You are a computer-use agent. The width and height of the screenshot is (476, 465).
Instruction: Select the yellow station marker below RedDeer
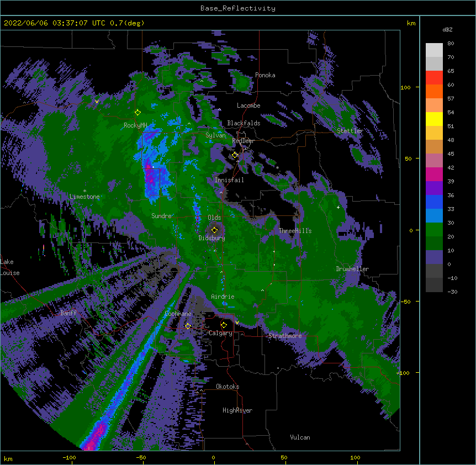pos(235,155)
